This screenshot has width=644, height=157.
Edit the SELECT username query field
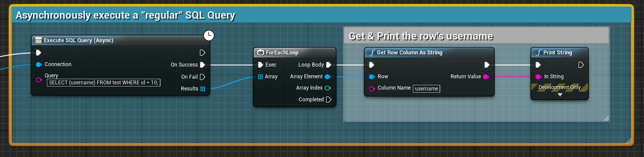pyautogui.click(x=104, y=82)
